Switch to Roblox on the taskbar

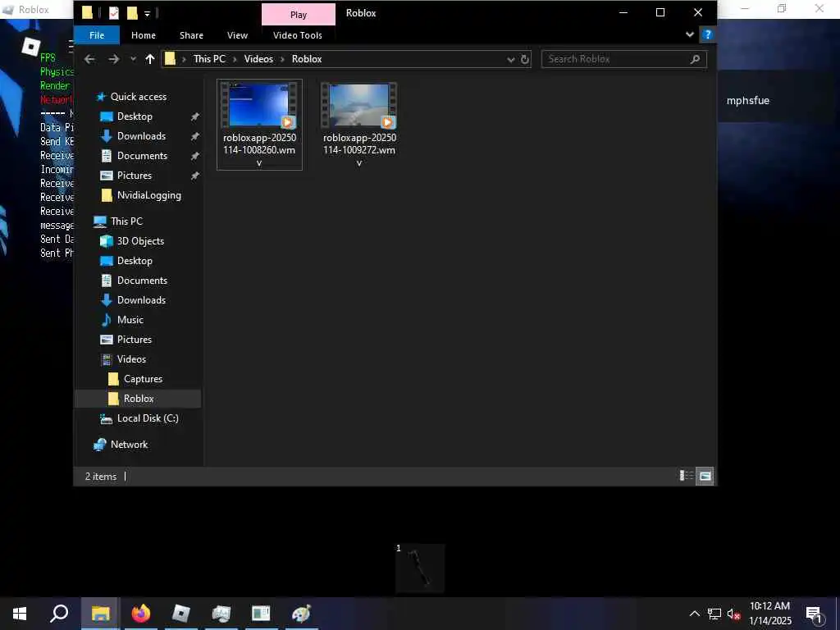[x=181, y=614]
